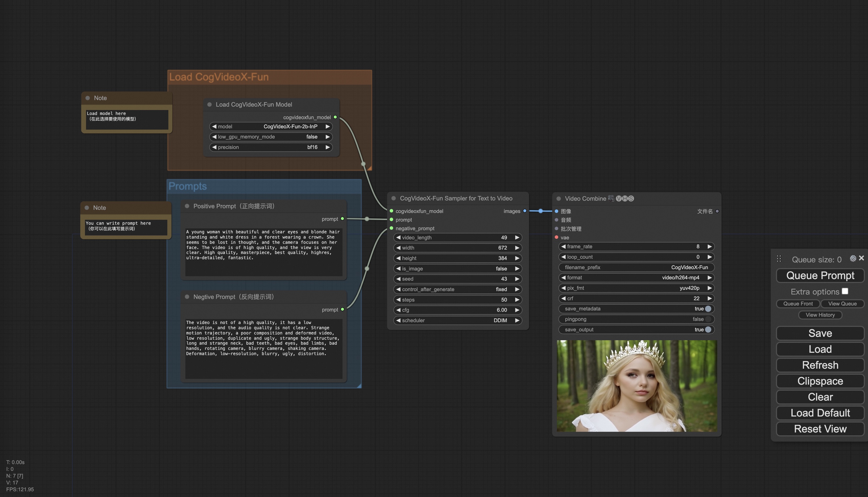Viewport: 868px width, 497px height.
Task: Click the sampler's negative_prompt input connector
Action: (x=391, y=228)
